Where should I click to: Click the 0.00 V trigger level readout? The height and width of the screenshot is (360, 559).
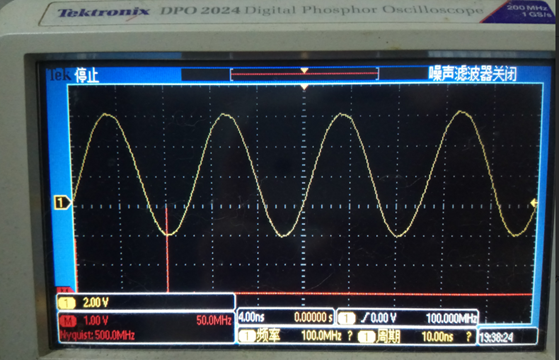[384, 318]
